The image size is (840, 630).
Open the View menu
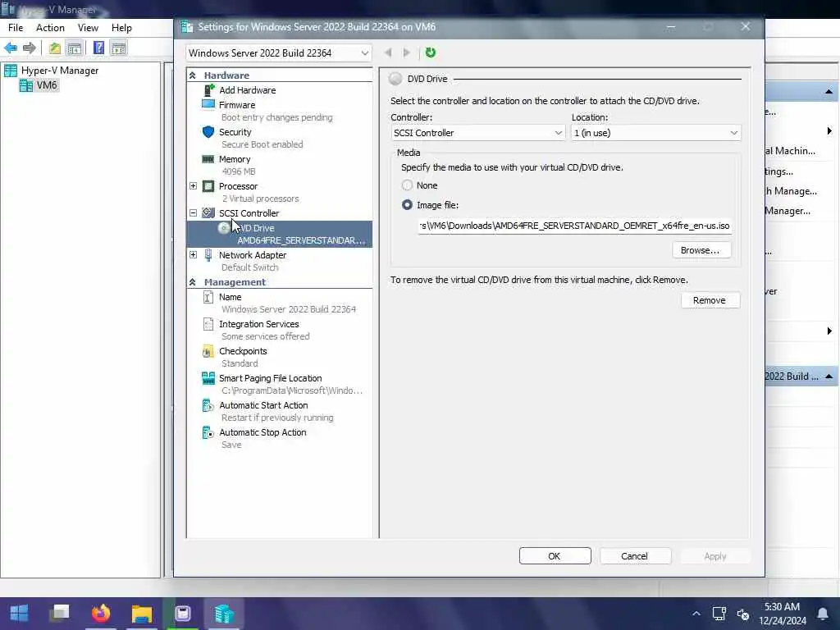click(x=88, y=28)
